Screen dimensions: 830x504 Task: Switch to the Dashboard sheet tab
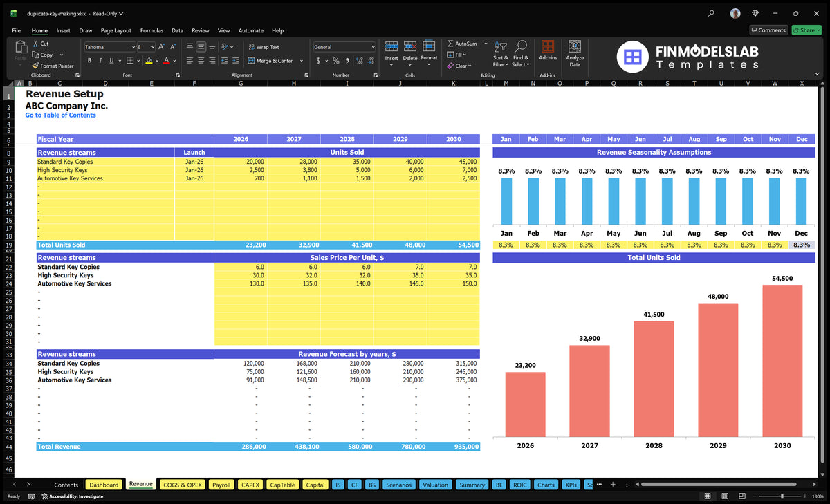click(x=104, y=485)
